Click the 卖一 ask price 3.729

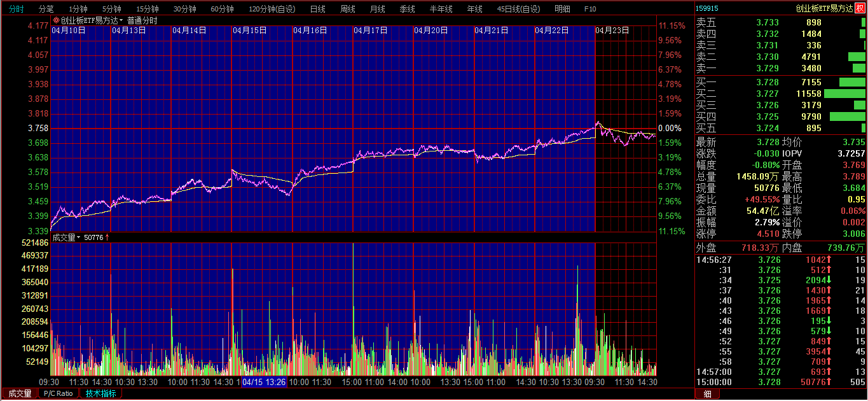coord(767,68)
